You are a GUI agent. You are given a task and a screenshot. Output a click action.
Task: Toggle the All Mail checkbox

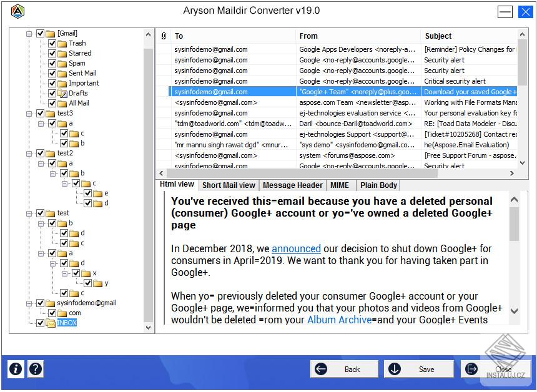pos(52,103)
